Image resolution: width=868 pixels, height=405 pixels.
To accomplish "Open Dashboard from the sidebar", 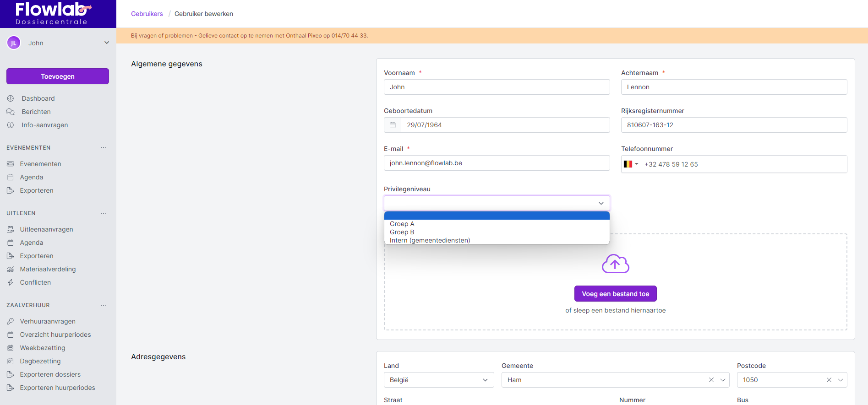I will 38,98.
